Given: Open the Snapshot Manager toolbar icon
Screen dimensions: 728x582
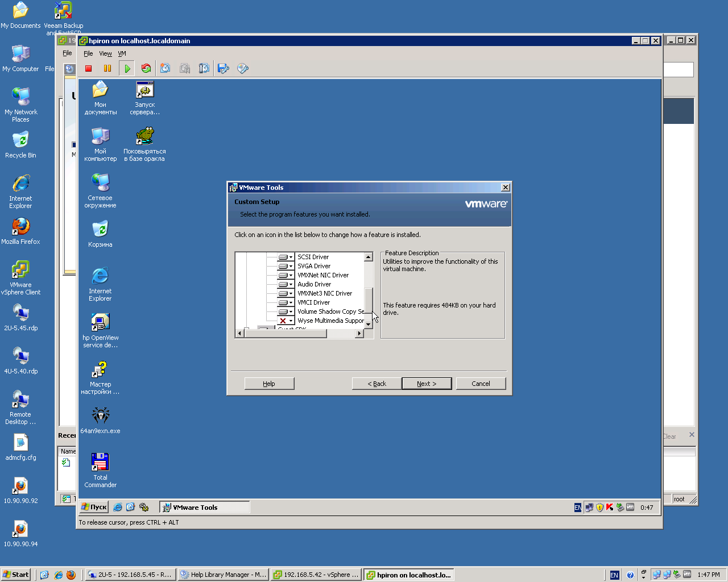Looking at the screenshot, I should 204,69.
